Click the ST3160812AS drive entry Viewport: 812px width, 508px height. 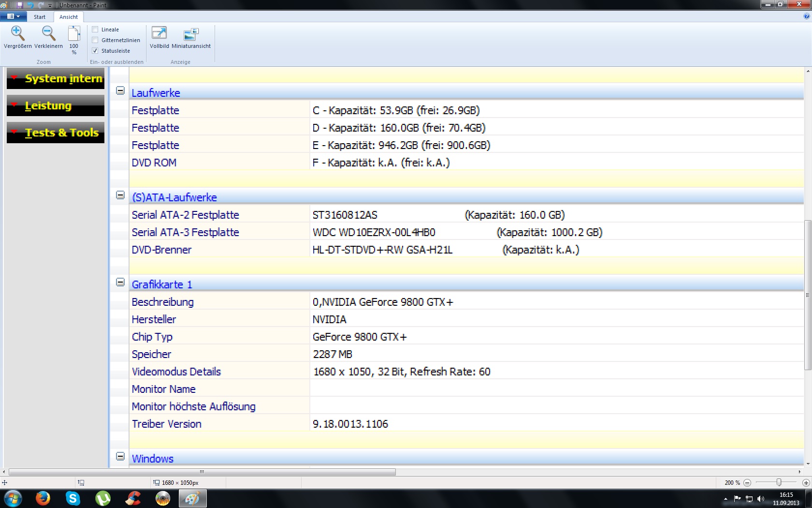coord(345,215)
